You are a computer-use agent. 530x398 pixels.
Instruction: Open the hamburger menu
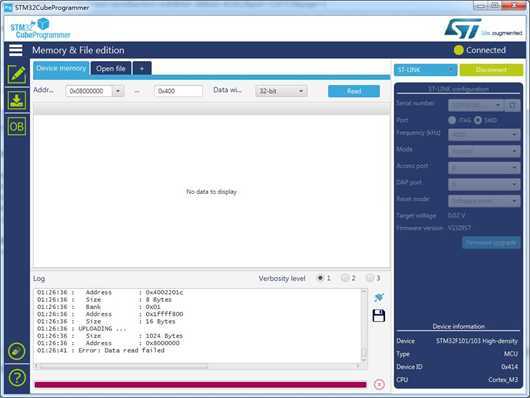[16, 50]
